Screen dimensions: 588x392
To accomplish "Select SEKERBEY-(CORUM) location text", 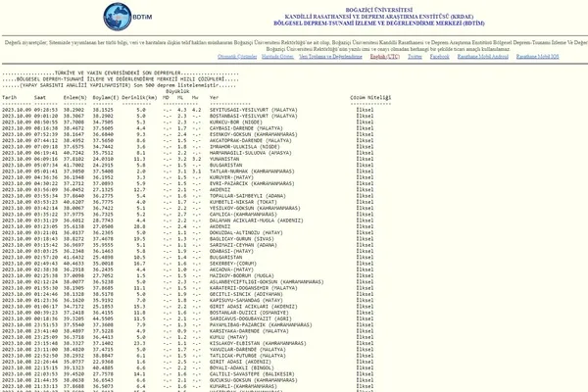I will point(233,264).
